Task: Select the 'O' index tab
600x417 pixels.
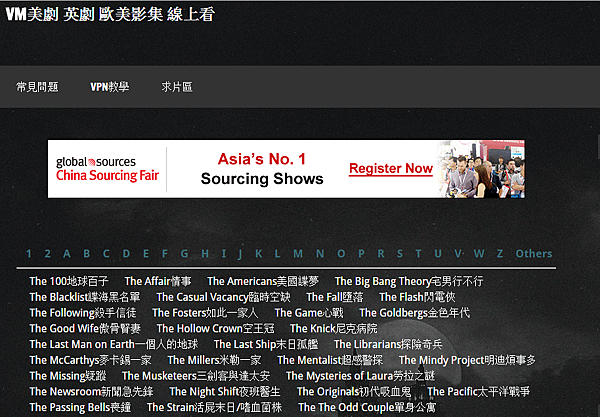Action: [x=341, y=254]
